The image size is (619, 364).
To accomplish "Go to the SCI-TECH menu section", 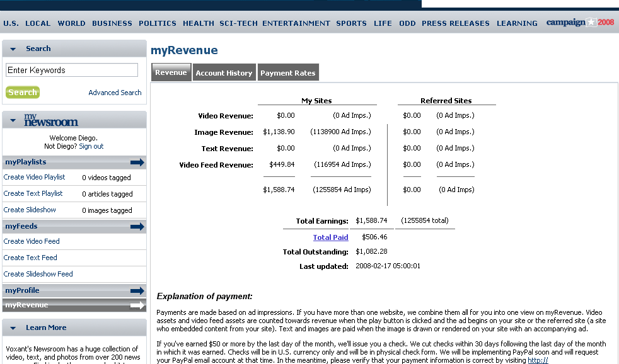I will click(238, 23).
